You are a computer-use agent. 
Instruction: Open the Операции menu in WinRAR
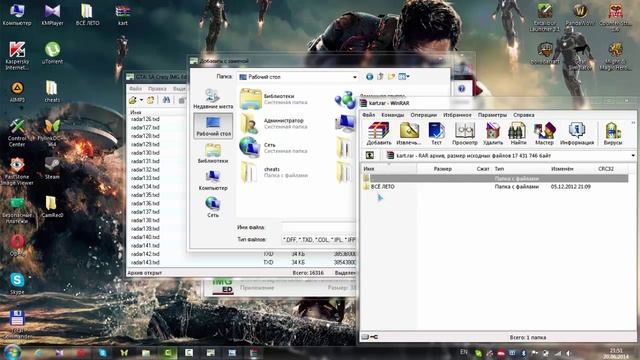423,115
